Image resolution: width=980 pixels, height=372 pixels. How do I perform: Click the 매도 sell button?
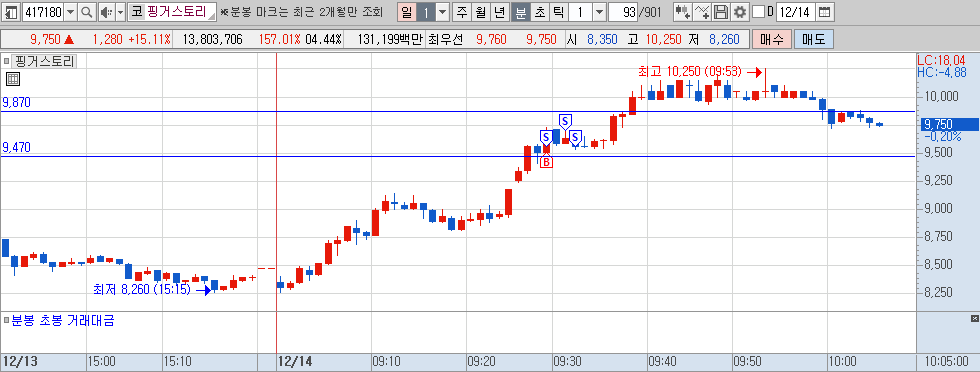point(813,39)
